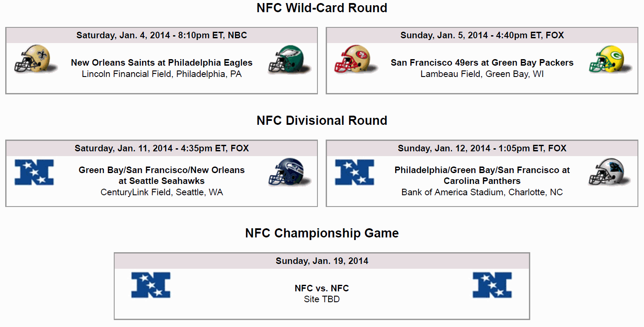Click the NFC logo beside the Seattle game

click(34, 172)
